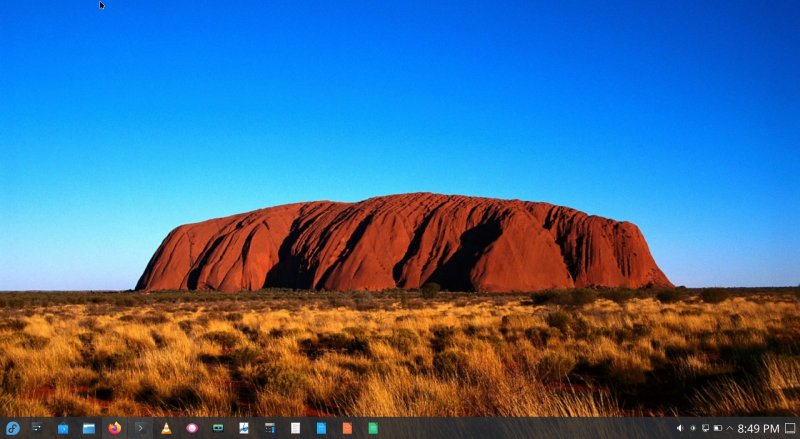
Task: Launch the Discover software store
Action: [x=63, y=428]
